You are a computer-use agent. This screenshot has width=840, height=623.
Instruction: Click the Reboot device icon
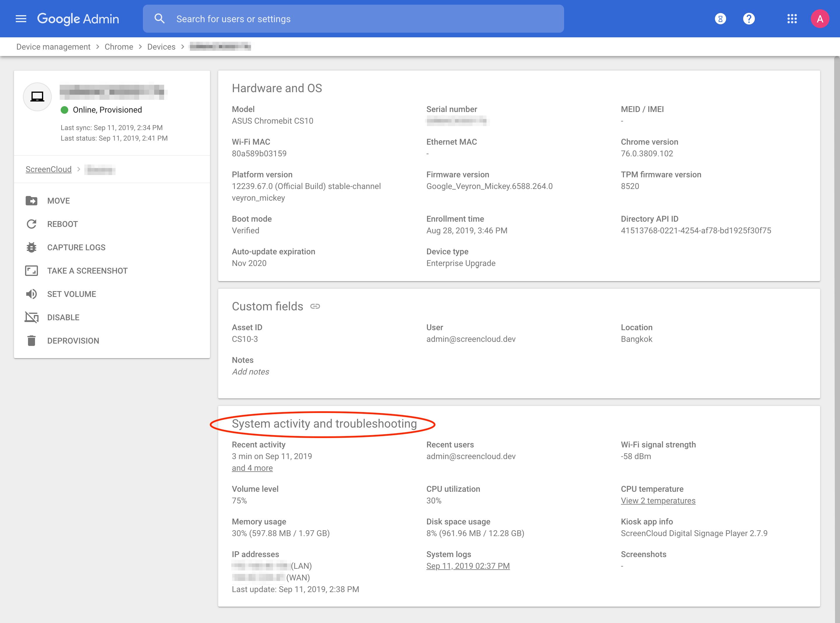pyautogui.click(x=32, y=224)
